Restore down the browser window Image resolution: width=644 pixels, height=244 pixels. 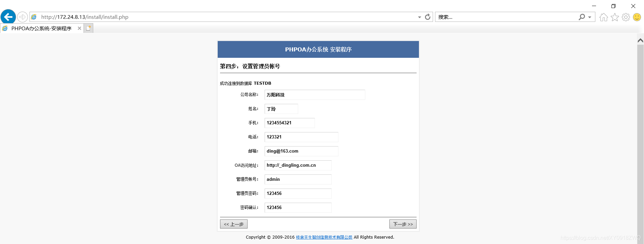pyautogui.click(x=613, y=6)
